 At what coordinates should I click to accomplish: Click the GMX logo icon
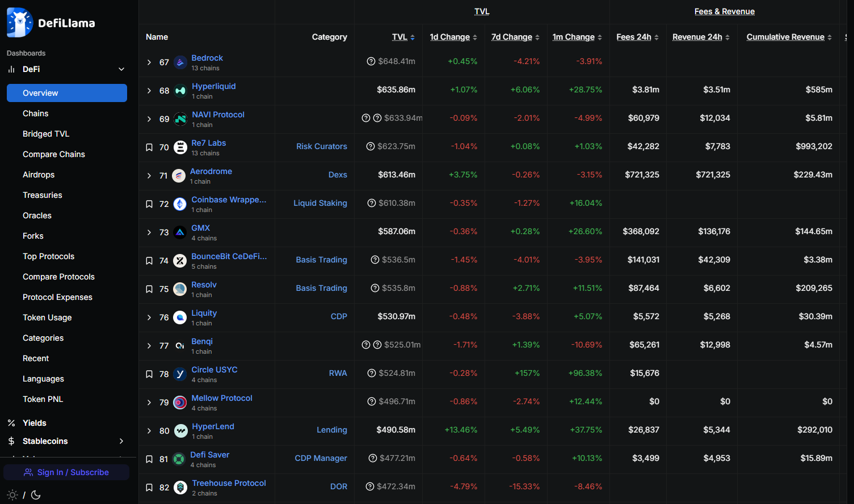180,232
